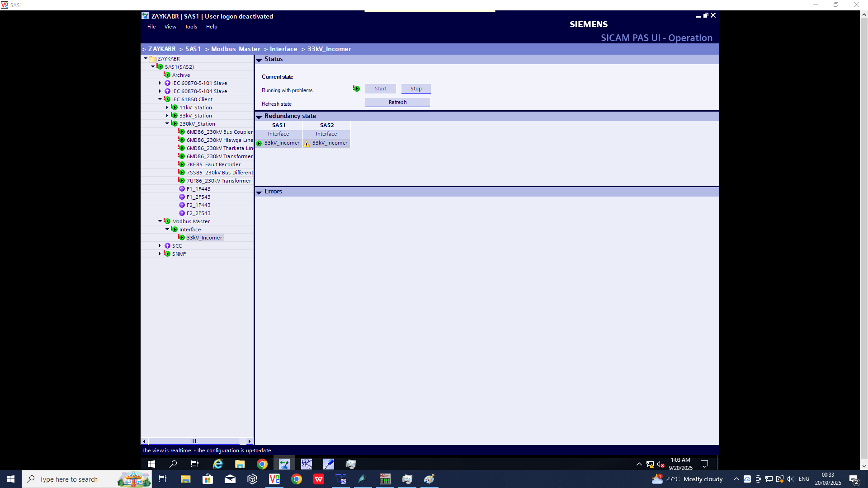Click the Running with problems status icon
The height and width of the screenshot is (488, 868).
point(356,89)
